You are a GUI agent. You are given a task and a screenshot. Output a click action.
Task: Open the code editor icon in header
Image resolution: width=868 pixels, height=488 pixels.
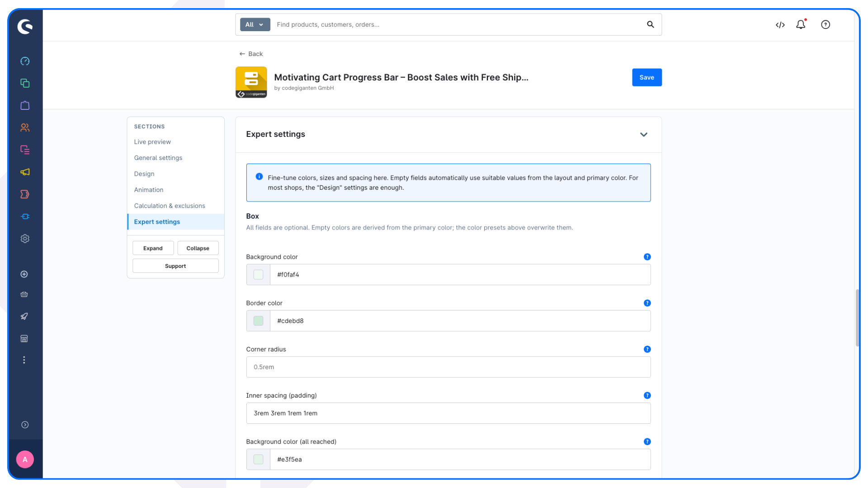coord(780,24)
